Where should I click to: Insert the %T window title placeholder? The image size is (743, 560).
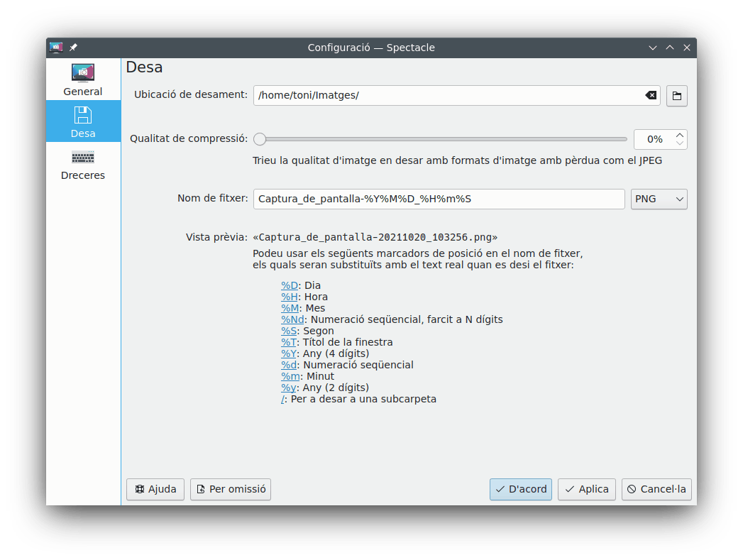click(x=289, y=342)
